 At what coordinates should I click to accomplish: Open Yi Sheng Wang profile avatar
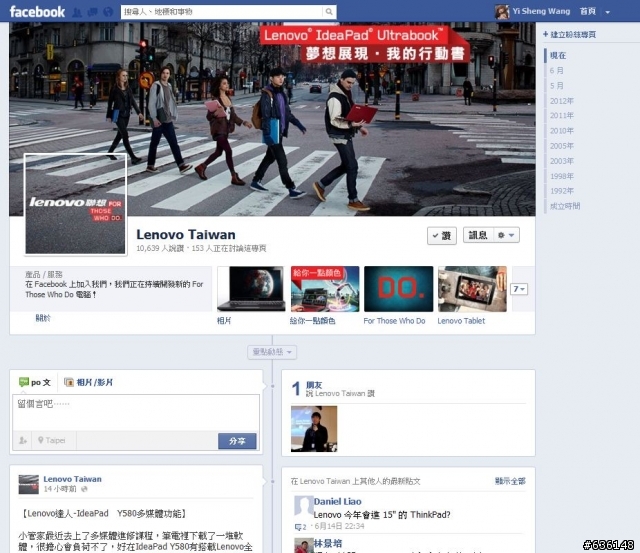click(502, 12)
